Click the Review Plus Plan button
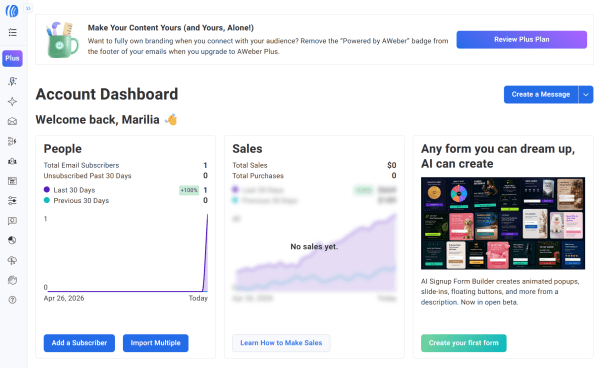Image resolution: width=600 pixels, height=368 pixels. tap(522, 39)
